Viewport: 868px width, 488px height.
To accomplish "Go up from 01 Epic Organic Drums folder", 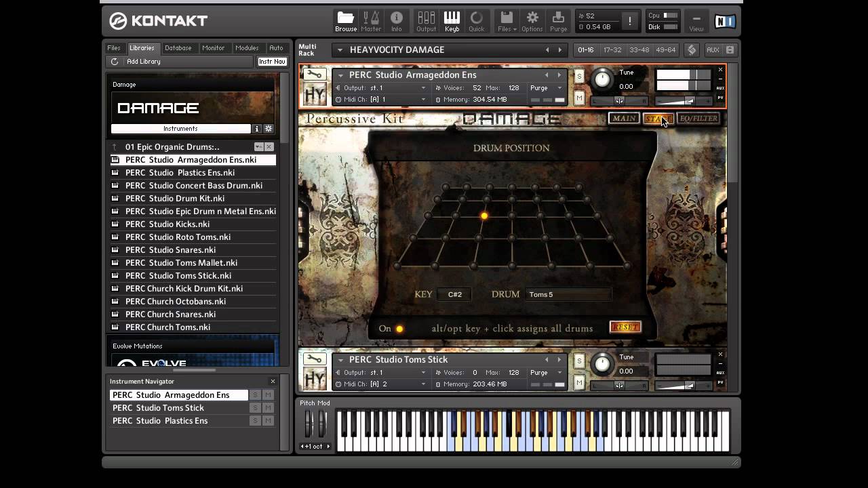I will tap(115, 147).
